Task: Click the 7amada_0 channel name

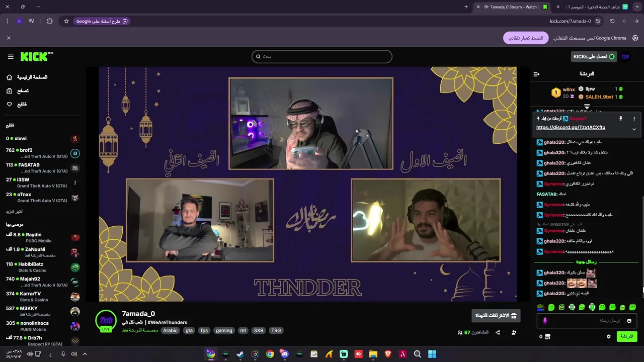Action: [138, 314]
